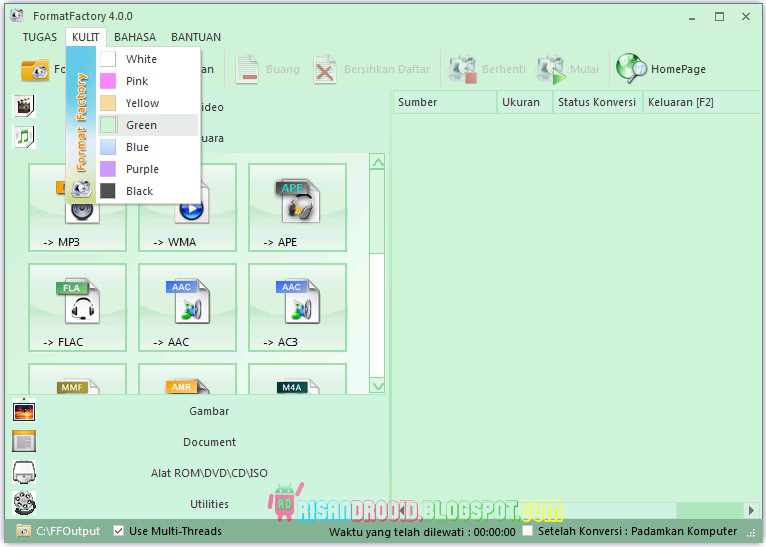Select the -> APE conversion tile
This screenshot has height=547, width=766.
pos(298,208)
